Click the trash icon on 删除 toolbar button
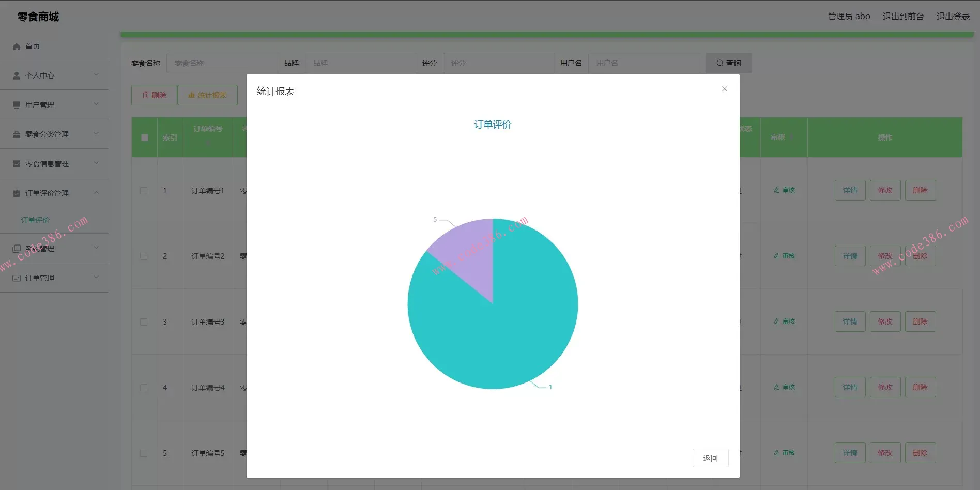Image resolution: width=980 pixels, height=490 pixels. pos(146,95)
